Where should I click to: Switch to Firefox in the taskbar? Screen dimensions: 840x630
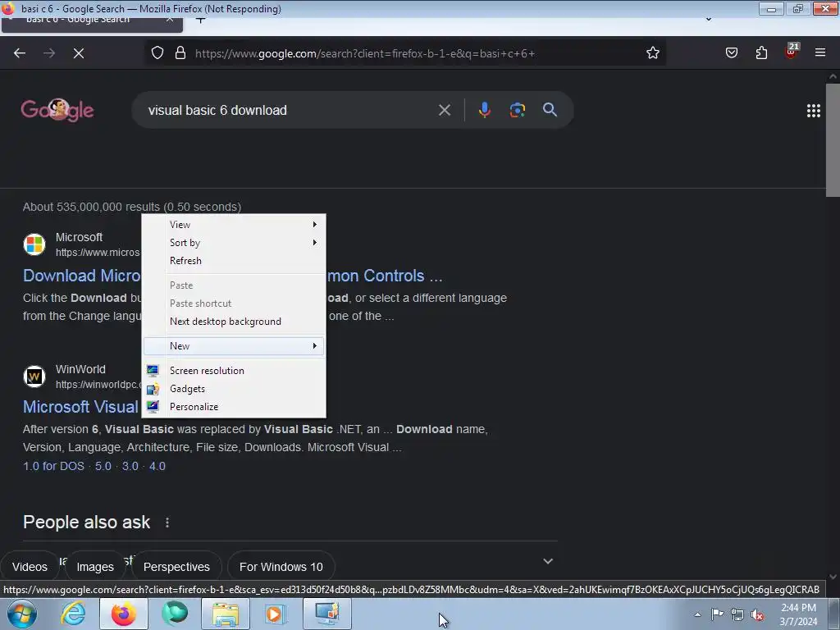123,614
